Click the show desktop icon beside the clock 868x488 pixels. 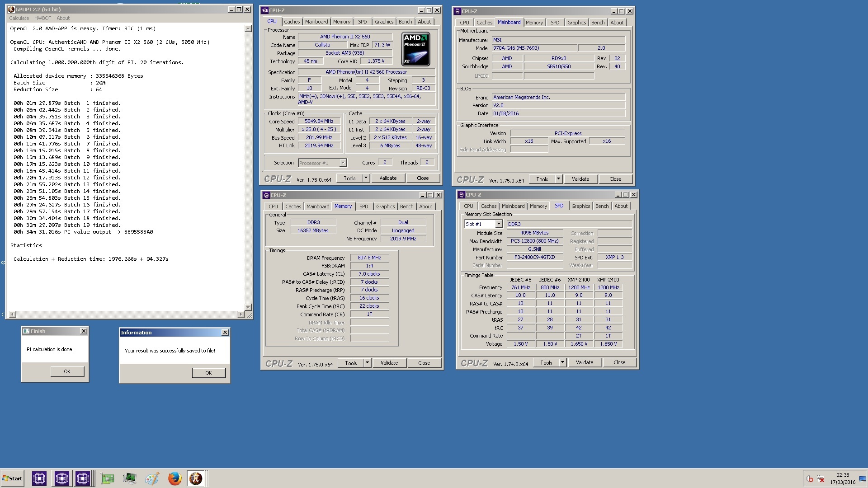(863, 479)
